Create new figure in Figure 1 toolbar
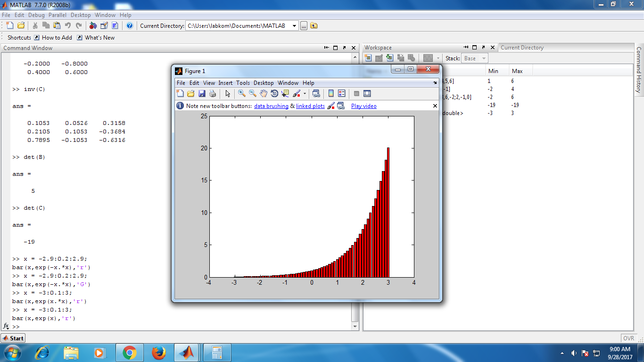 point(180,93)
